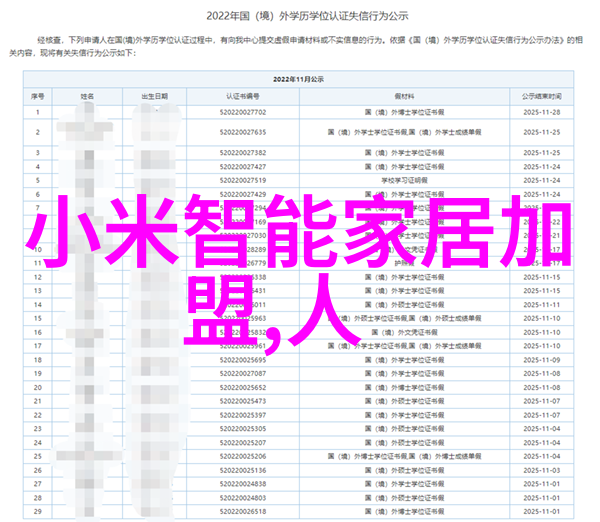Click the page title about 2022 certification misconduct
Viewport: 600px width, 522px height.
(300, 15)
